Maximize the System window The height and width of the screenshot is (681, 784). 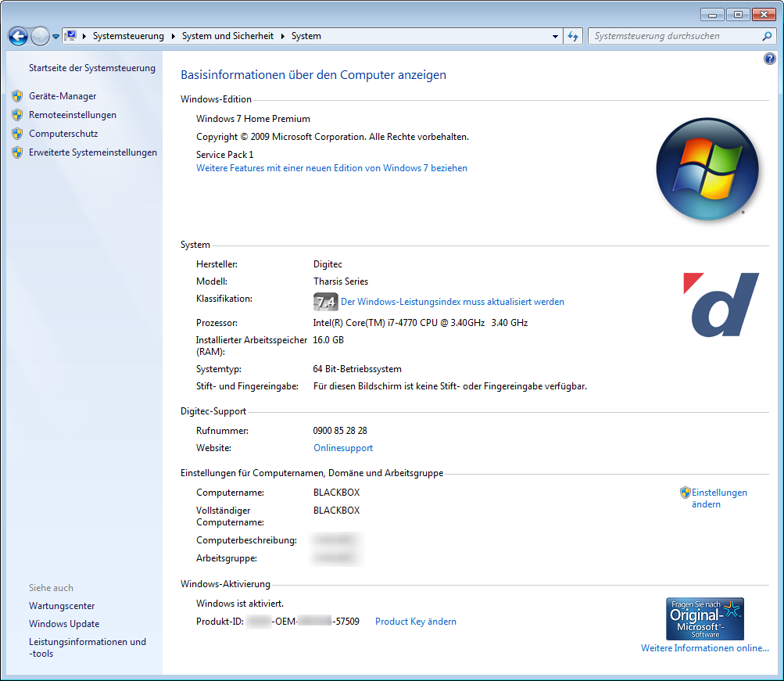pos(738,15)
